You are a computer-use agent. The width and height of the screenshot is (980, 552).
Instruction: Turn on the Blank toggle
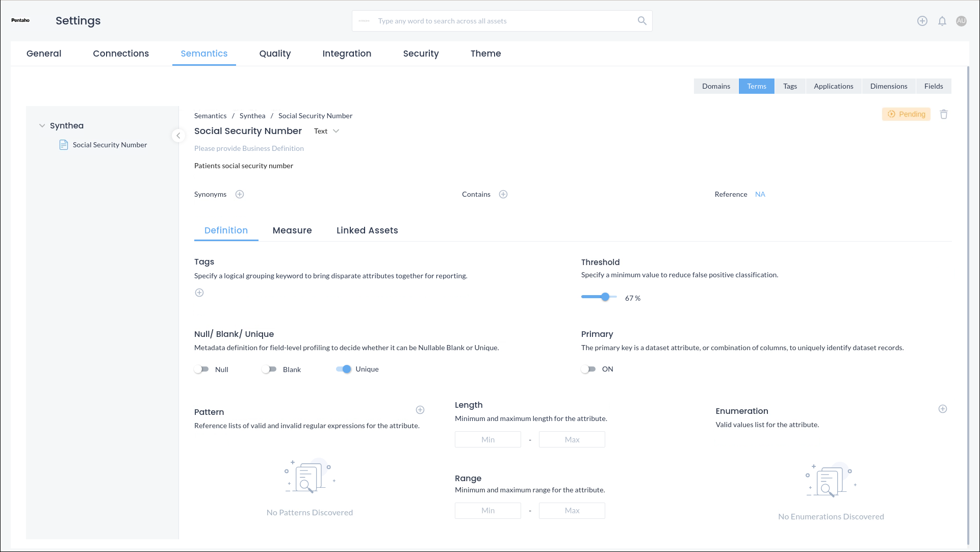pos(269,369)
